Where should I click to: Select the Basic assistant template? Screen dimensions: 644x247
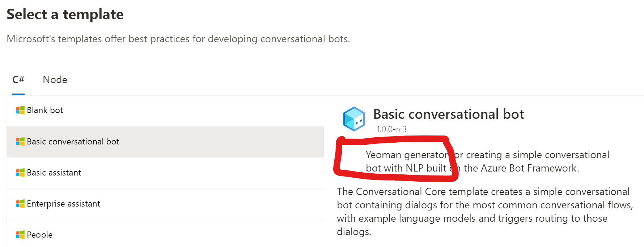tap(54, 173)
